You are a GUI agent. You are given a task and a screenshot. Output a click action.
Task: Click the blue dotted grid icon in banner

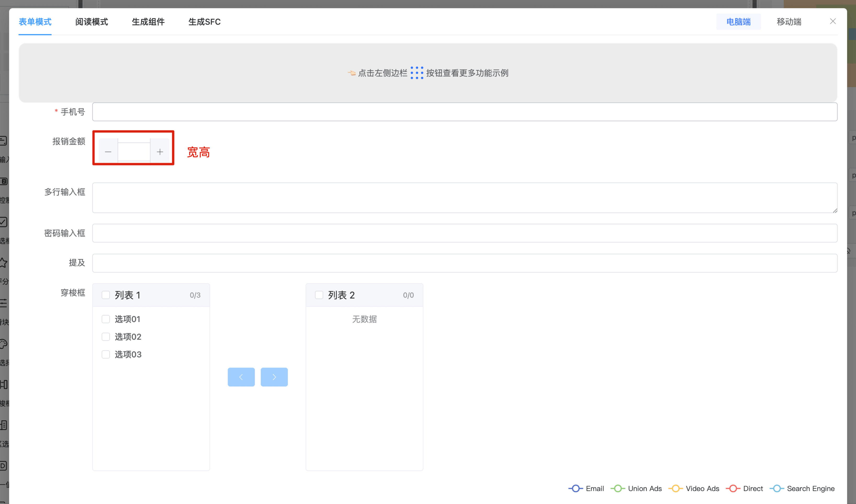coord(416,73)
